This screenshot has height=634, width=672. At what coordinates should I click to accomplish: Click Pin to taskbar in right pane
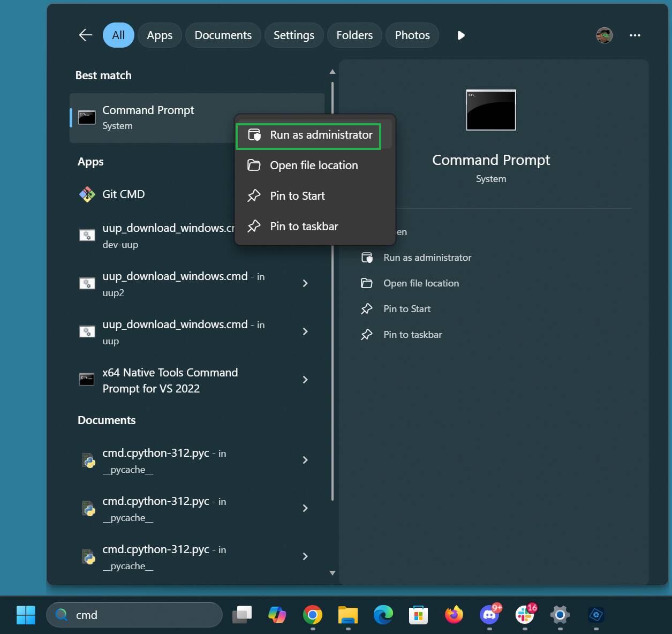pos(412,335)
